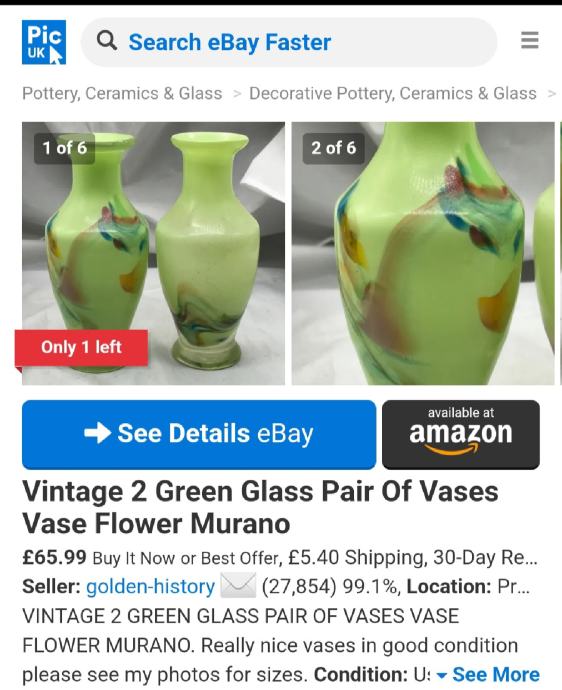Viewport: 562px width, 690px height.
Task: Click the Vintage 2 Green Glass title
Action: point(261,507)
